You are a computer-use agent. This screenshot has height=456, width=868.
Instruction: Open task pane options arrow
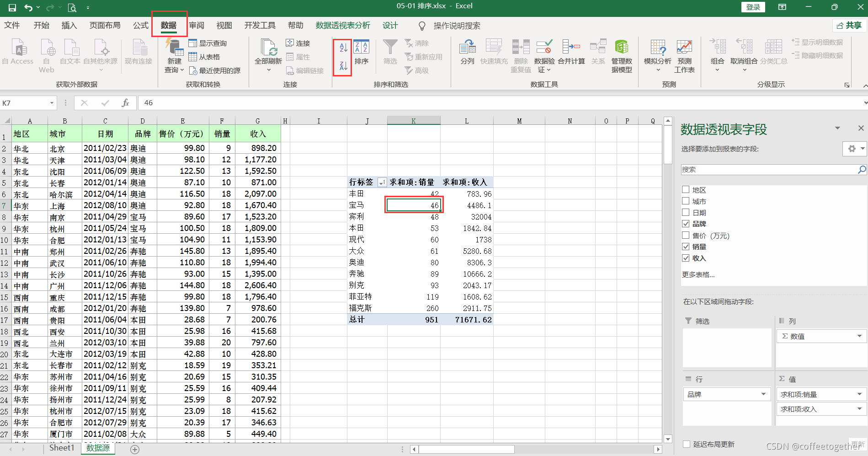837,128
